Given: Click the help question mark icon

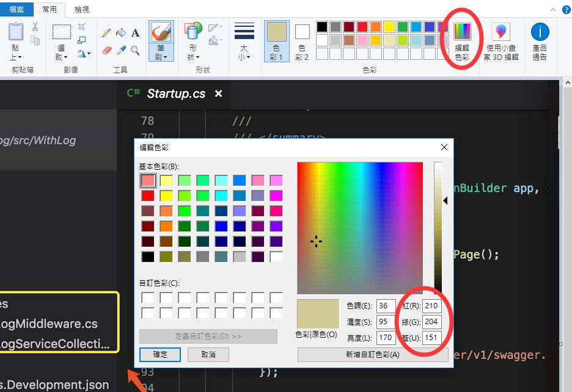Looking at the screenshot, I should [x=566, y=10].
